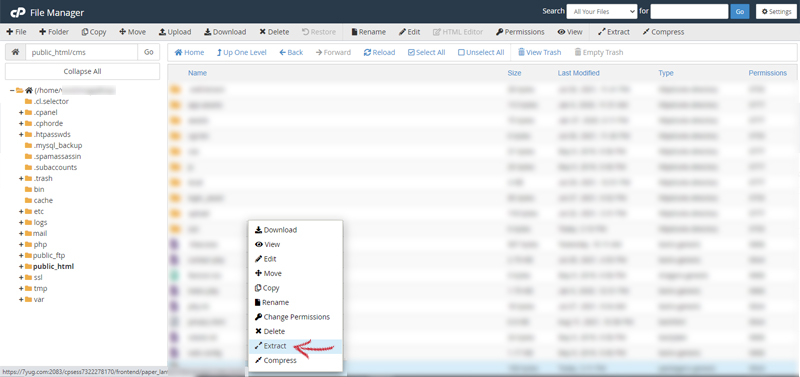Click the Download toolbar button
The width and height of the screenshot is (800, 377).
pyautogui.click(x=225, y=32)
